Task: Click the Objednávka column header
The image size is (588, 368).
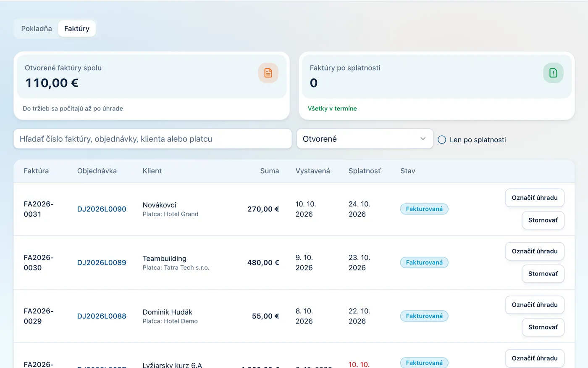Action: point(97,171)
